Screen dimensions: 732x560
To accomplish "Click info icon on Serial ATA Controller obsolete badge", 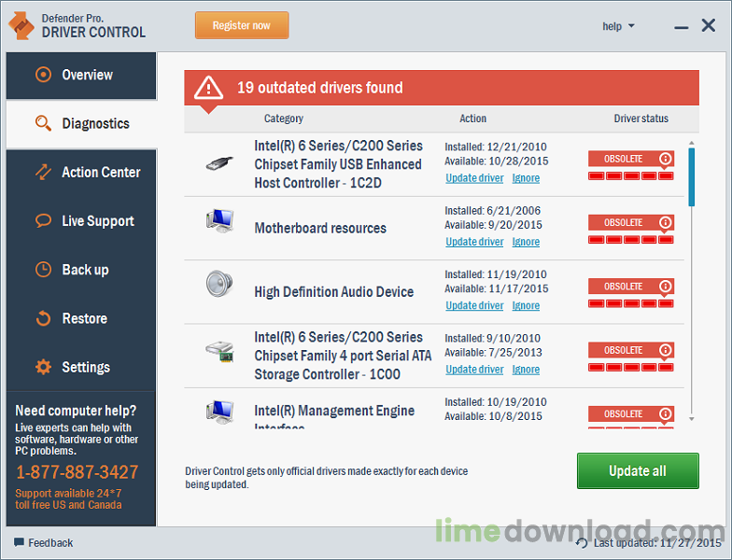I will (x=665, y=350).
